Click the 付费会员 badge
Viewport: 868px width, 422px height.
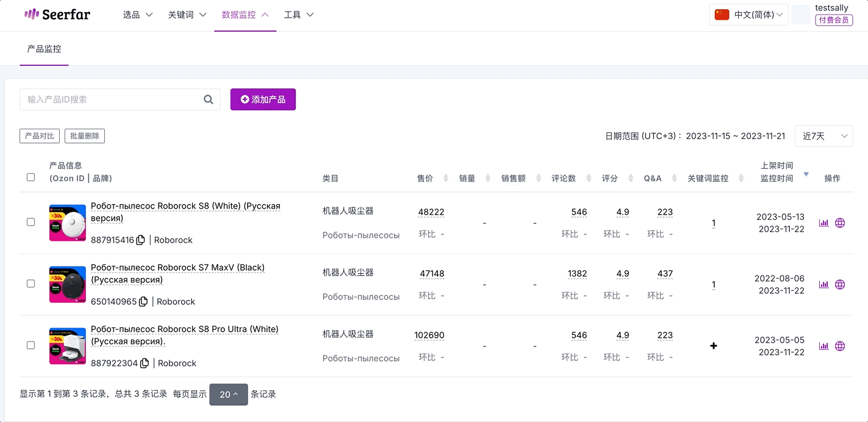pos(834,20)
